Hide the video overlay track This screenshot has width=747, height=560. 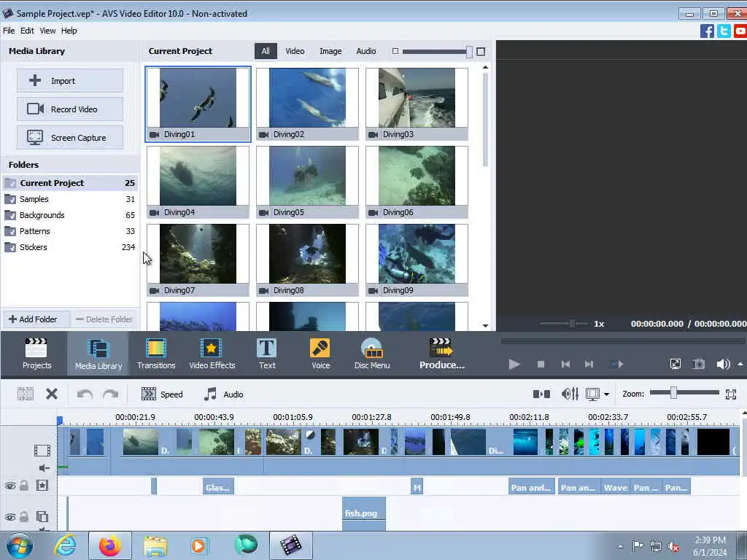[10, 517]
